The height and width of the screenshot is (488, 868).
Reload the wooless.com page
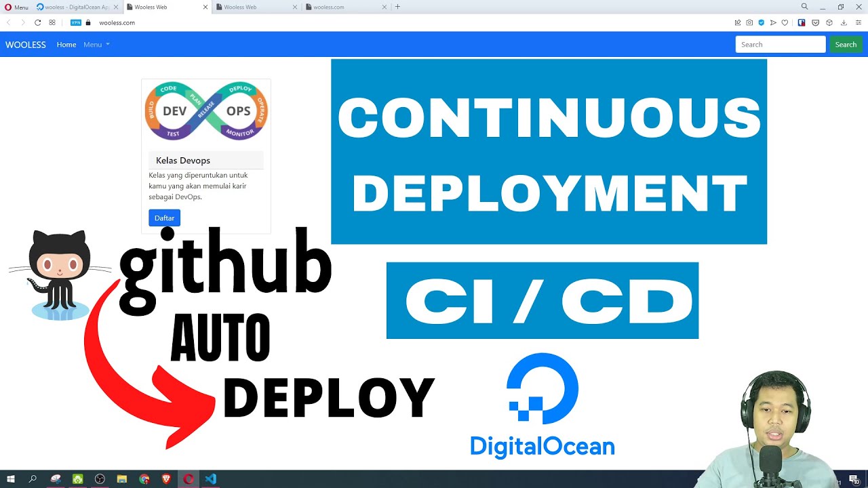click(38, 22)
